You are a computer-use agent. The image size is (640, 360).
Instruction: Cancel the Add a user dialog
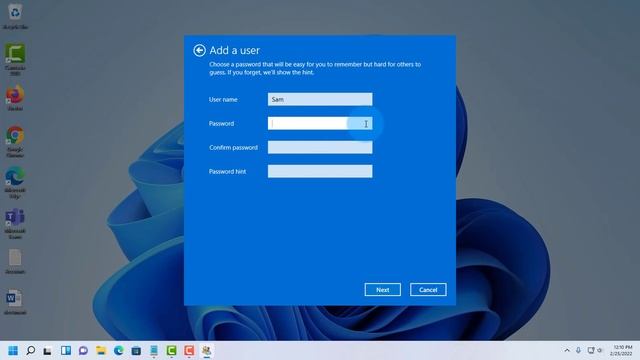coord(428,290)
